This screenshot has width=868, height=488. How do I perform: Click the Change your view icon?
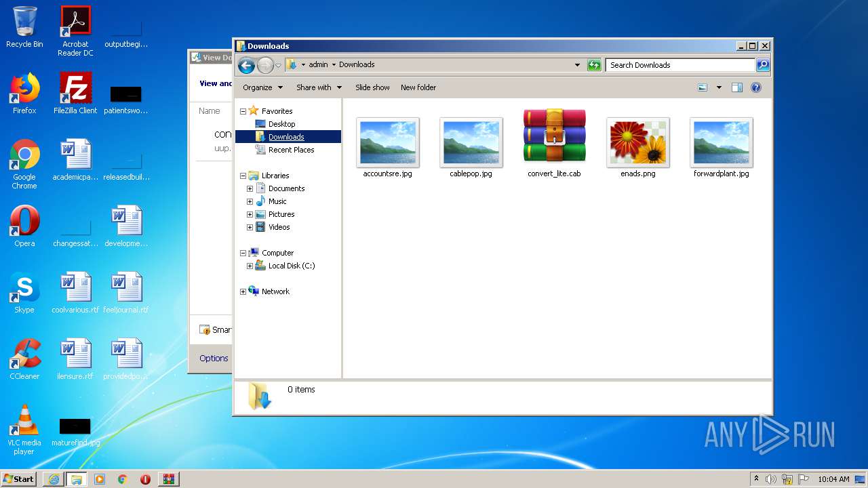coord(703,87)
